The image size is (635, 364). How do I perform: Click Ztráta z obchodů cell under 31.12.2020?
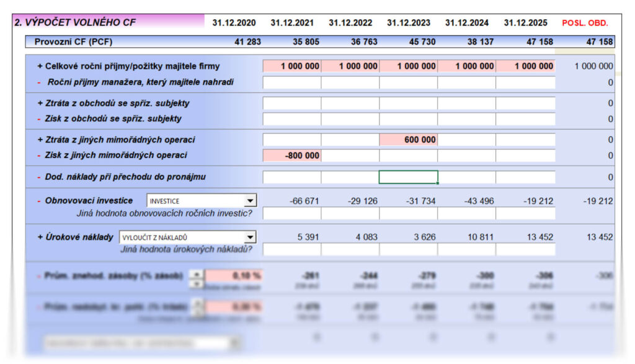coord(292,104)
